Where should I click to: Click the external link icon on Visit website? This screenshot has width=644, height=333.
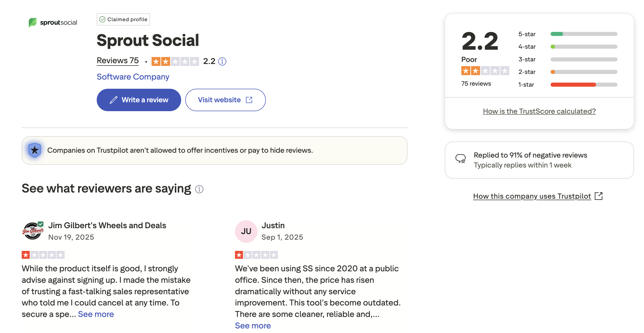[249, 100]
